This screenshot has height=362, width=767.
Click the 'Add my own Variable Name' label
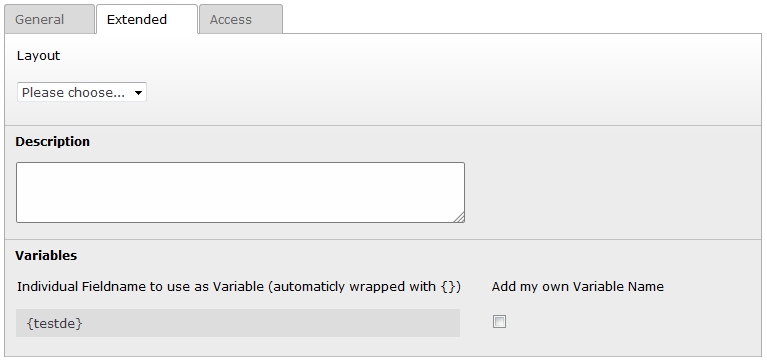[578, 287]
